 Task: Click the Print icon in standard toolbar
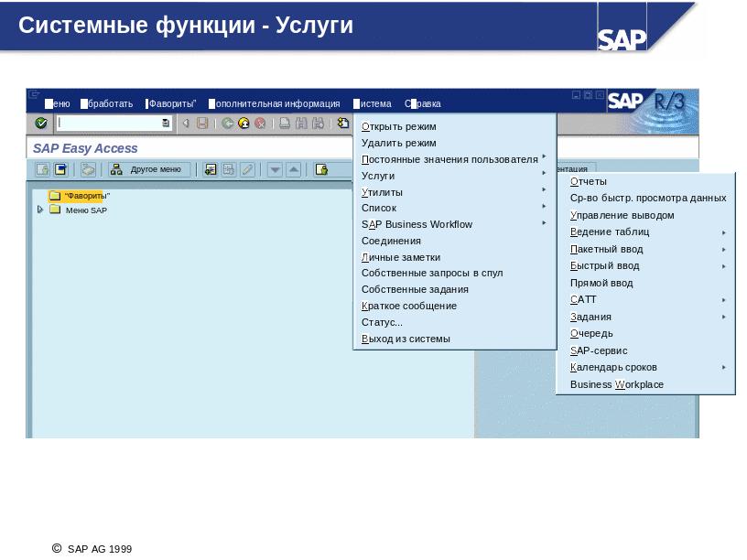pos(285,124)
